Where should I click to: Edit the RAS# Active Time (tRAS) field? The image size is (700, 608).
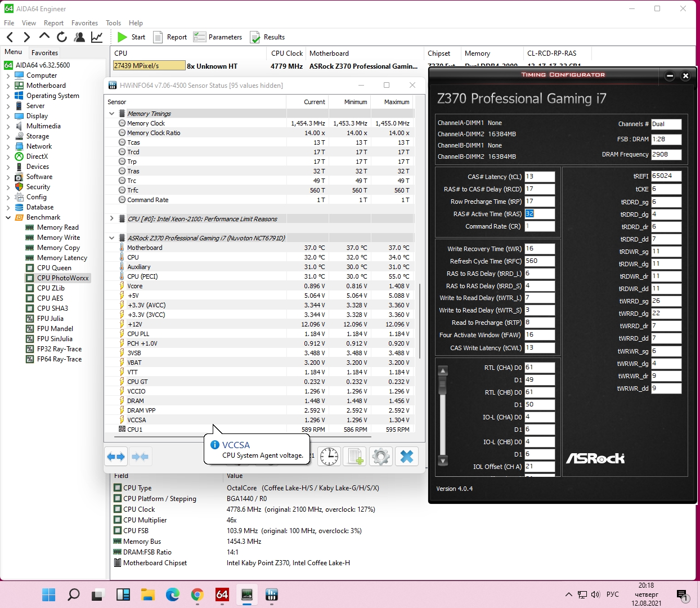click(540, 214)
